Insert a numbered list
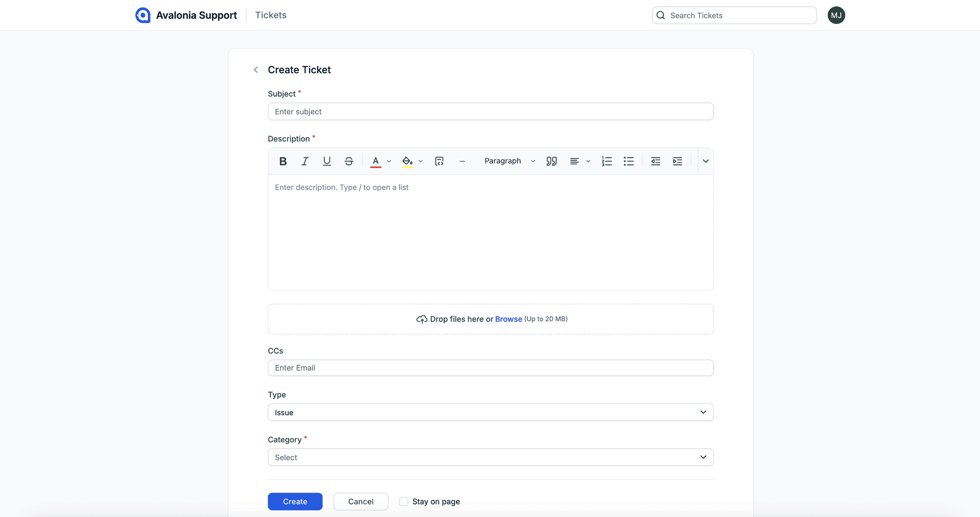Image resolution: width=980 pixels, height=517 pixels. [606, 161]
